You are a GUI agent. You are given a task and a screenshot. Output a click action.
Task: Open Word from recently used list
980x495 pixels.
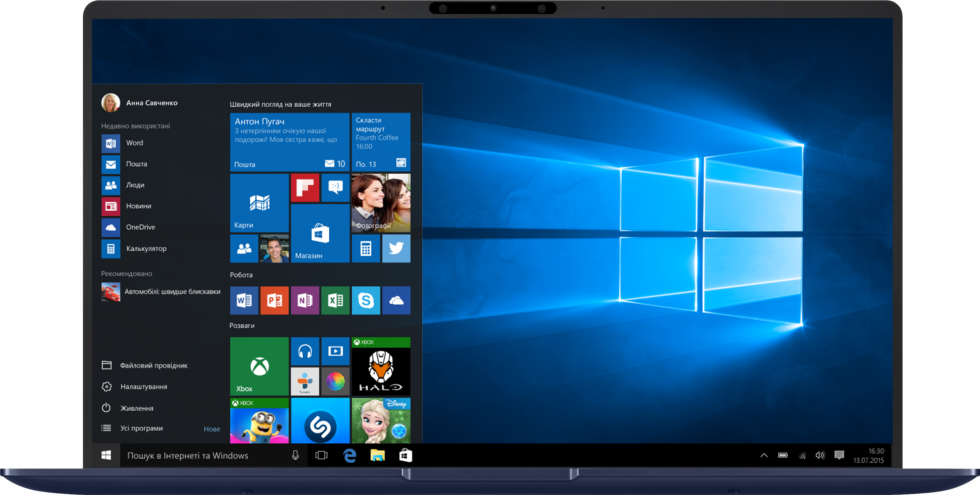click(134, 143)
